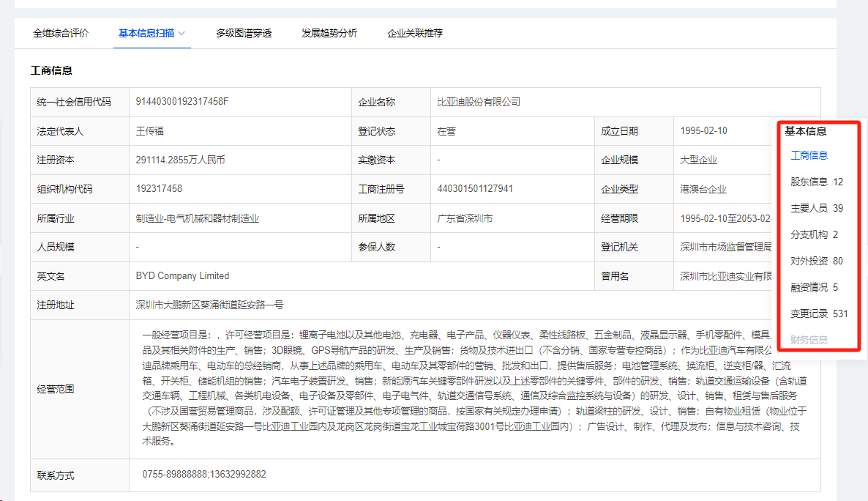868x501 pixels.
Task: Navigate to 主要人员 section (39)
Action: [x=816, y=208]
